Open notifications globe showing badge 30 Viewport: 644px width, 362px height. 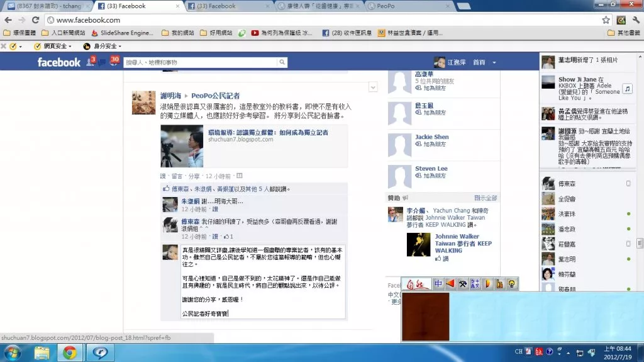point(114,61)
